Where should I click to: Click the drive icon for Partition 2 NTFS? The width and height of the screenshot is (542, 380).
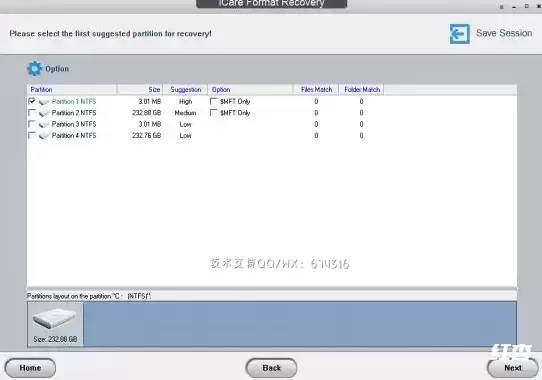[44, 113]
